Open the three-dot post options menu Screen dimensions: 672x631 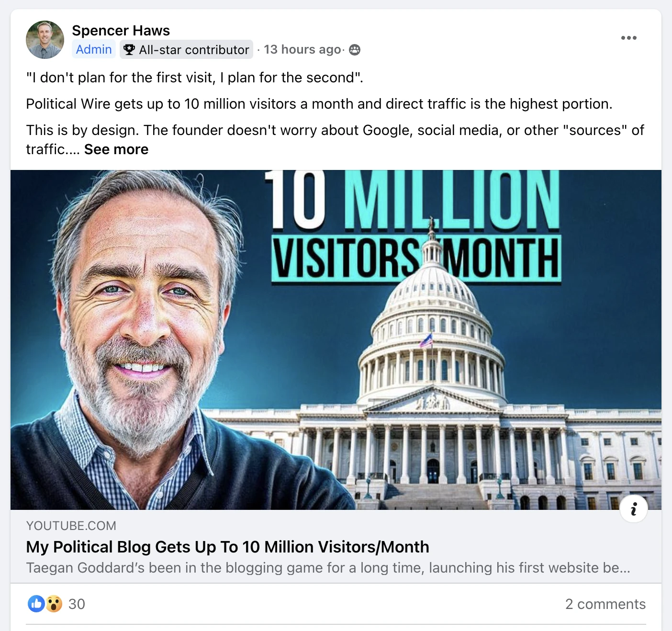628,38
